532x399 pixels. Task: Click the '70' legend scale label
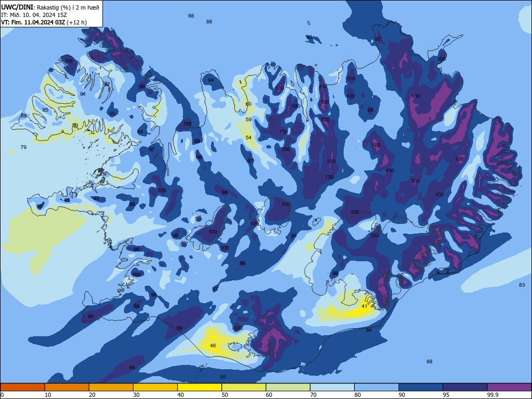click(x=313, y=395)
